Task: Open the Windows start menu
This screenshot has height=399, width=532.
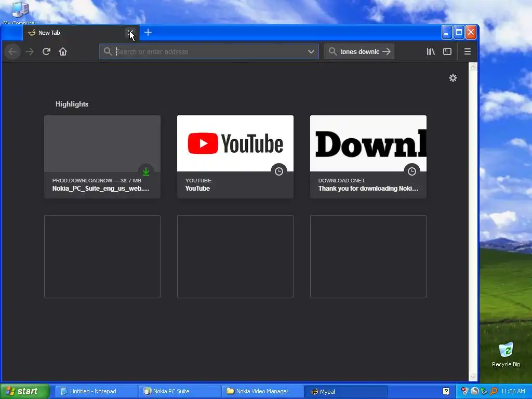Action: coord(24,391)
